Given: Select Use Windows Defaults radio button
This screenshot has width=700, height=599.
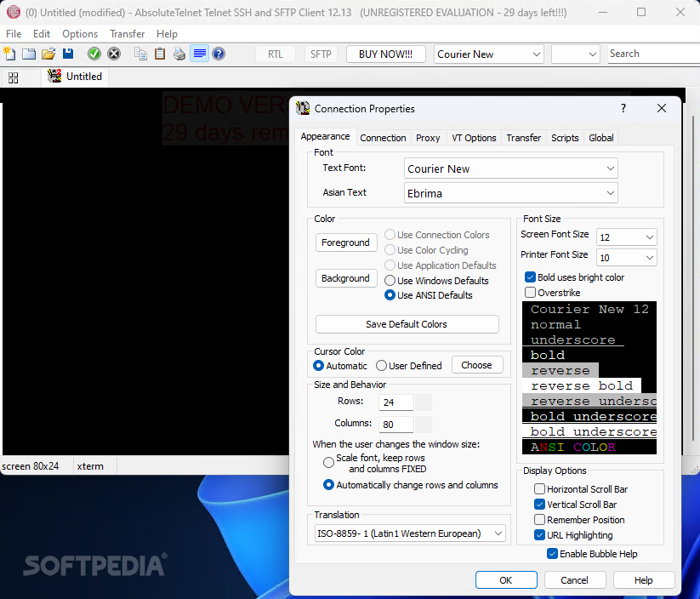Looking at the screenshot, I should coord(390,281).
